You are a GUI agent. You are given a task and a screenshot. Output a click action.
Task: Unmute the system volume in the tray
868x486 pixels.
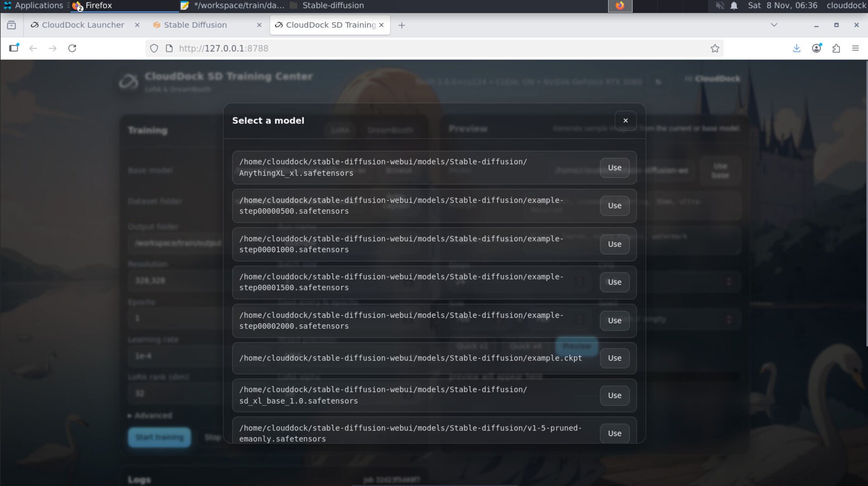tap(719, 6)
